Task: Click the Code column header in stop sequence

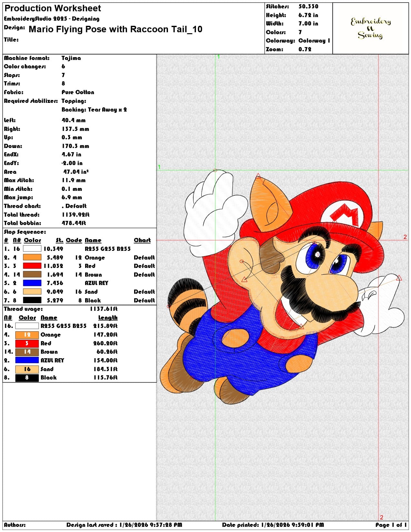Action: [74, 240]
